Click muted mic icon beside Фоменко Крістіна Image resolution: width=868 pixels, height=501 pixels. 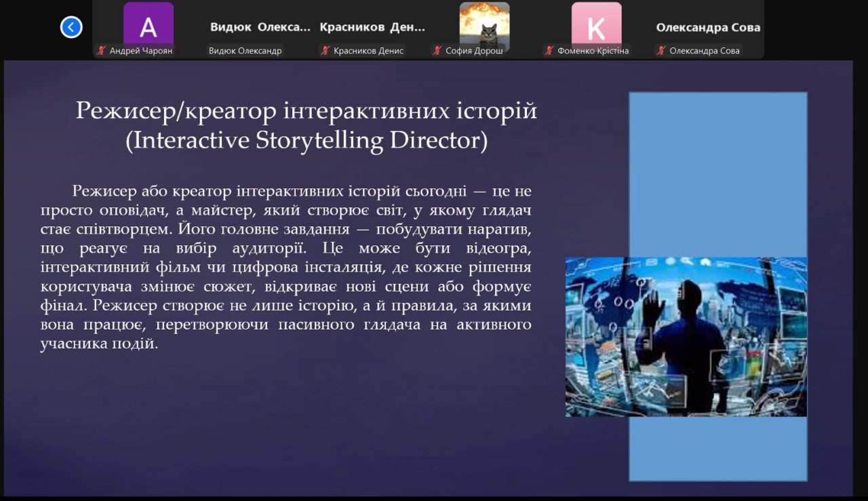pos(549,51)
